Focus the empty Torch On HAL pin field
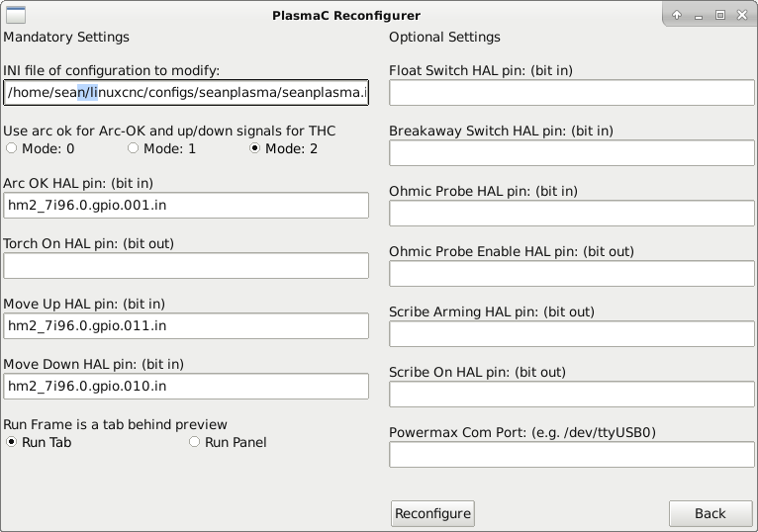The width and height of the screenshot is (758, 532). (186, 265)
